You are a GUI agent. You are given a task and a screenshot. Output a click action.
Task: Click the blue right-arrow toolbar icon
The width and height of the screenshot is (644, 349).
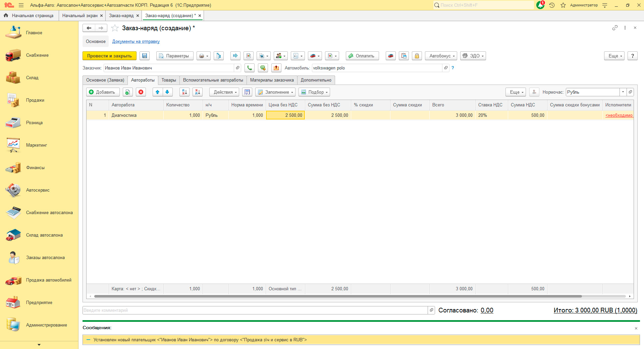pyautogui.click(x=235, y=56)
